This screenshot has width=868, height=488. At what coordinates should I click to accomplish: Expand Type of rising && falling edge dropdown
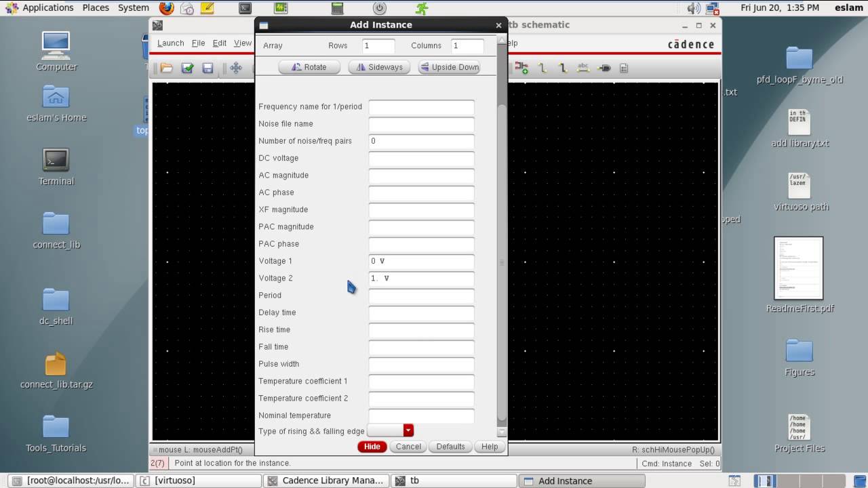pyautogui.click(x=408, y=430)
